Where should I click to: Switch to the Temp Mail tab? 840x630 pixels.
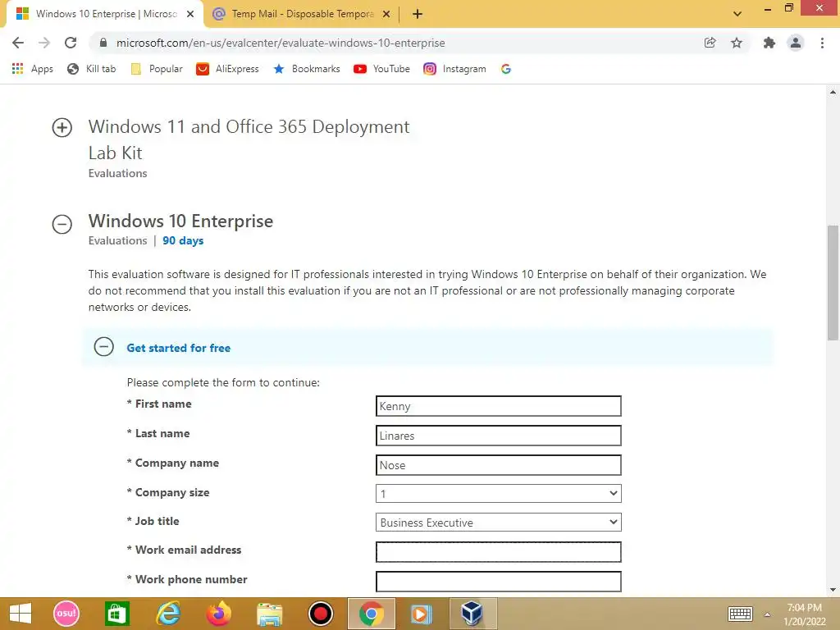click(x=302, y=14)
